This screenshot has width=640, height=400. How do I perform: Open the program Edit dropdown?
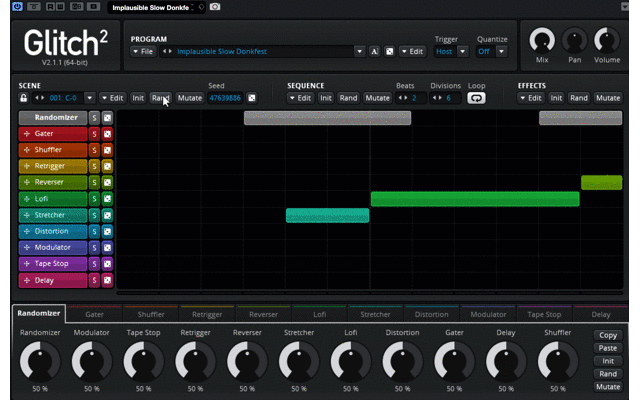point(412,51)
